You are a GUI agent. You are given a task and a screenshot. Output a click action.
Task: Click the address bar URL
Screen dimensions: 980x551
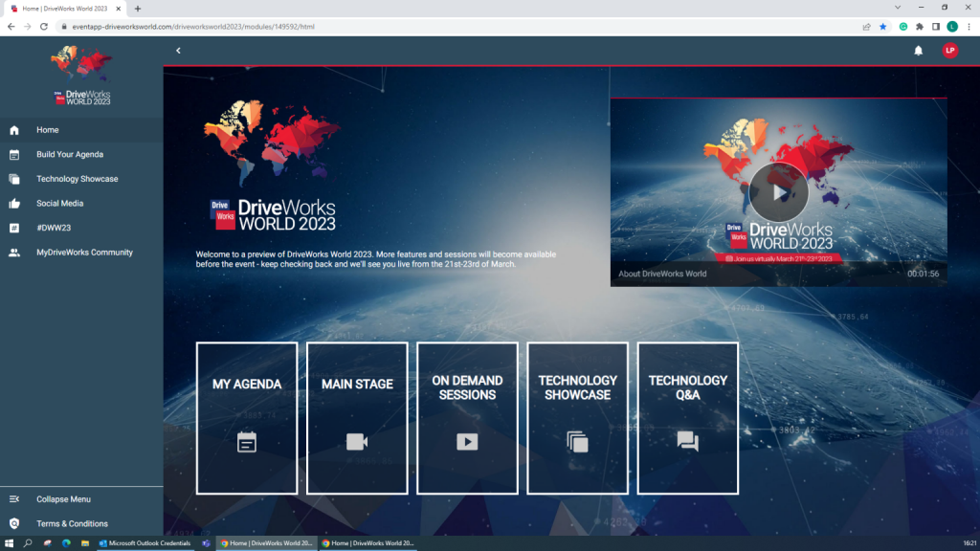[193, 27]
